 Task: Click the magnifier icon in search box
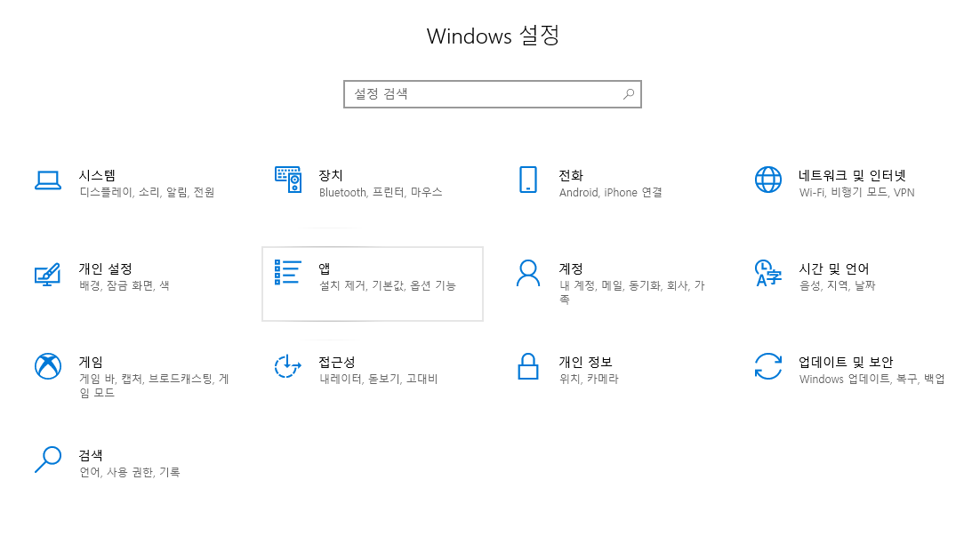click(629, 93)
